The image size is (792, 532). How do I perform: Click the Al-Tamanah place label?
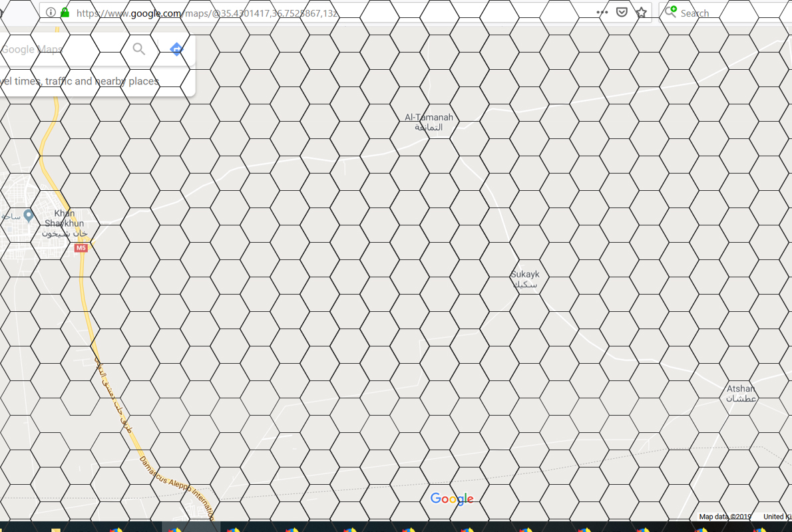[x=429, y=122]
